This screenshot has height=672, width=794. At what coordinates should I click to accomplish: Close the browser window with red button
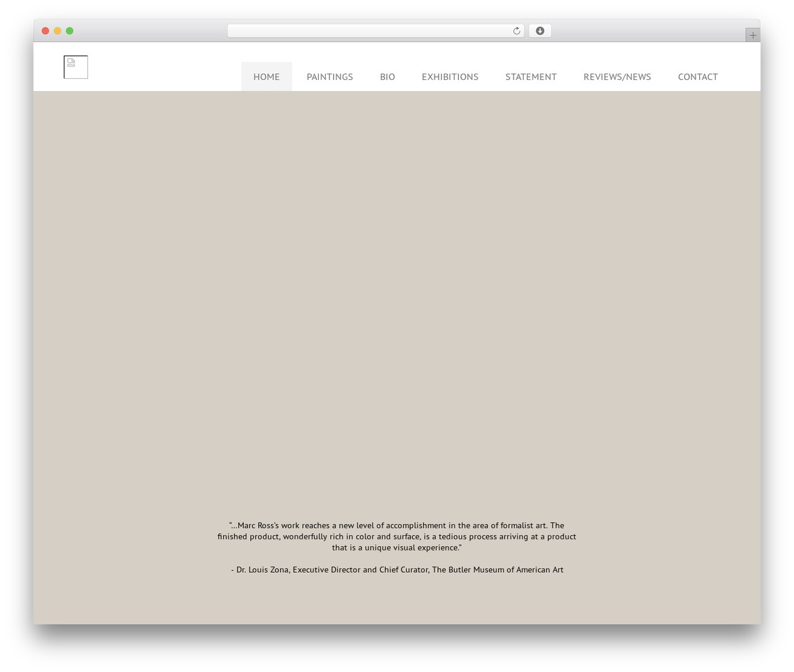(45, 31)
